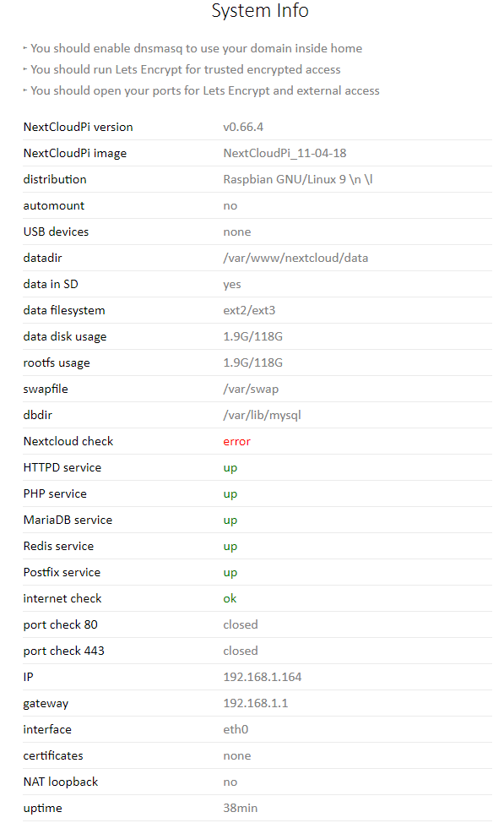Click the IP address 192.168.1.164
This screenshot has width=504, height=823.
[263, 678]
